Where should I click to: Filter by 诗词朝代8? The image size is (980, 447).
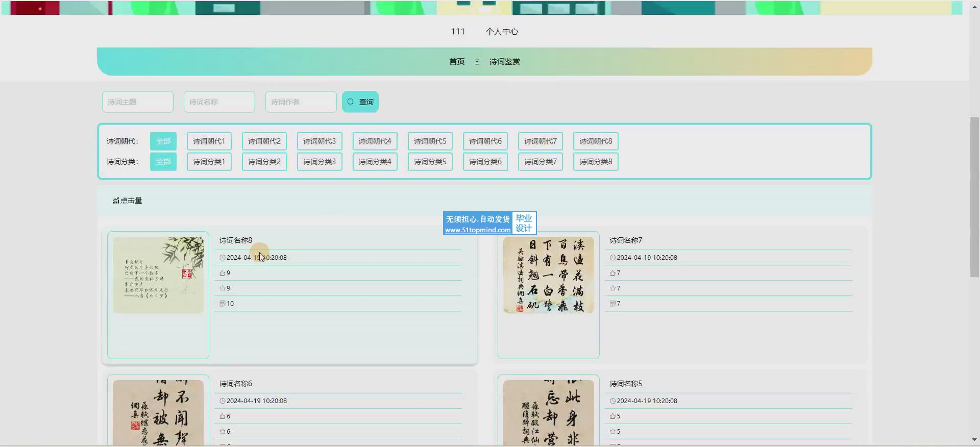coord(596,141)
